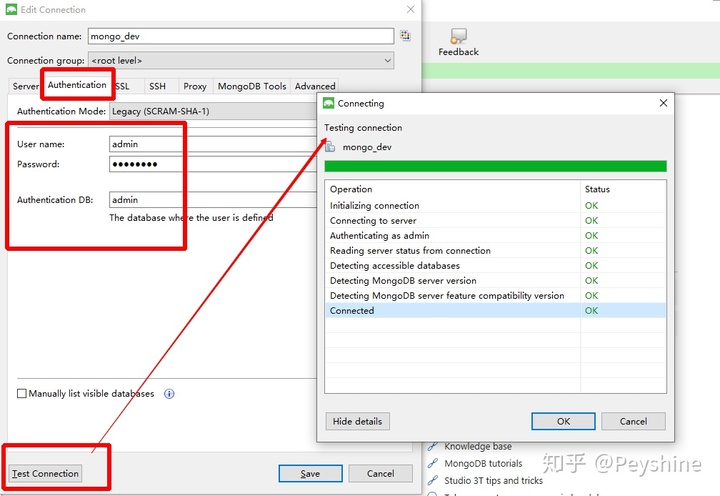Open the Connection group dropdown
Image resolution: width=720 pixels, height=496 pixels.
241,61
